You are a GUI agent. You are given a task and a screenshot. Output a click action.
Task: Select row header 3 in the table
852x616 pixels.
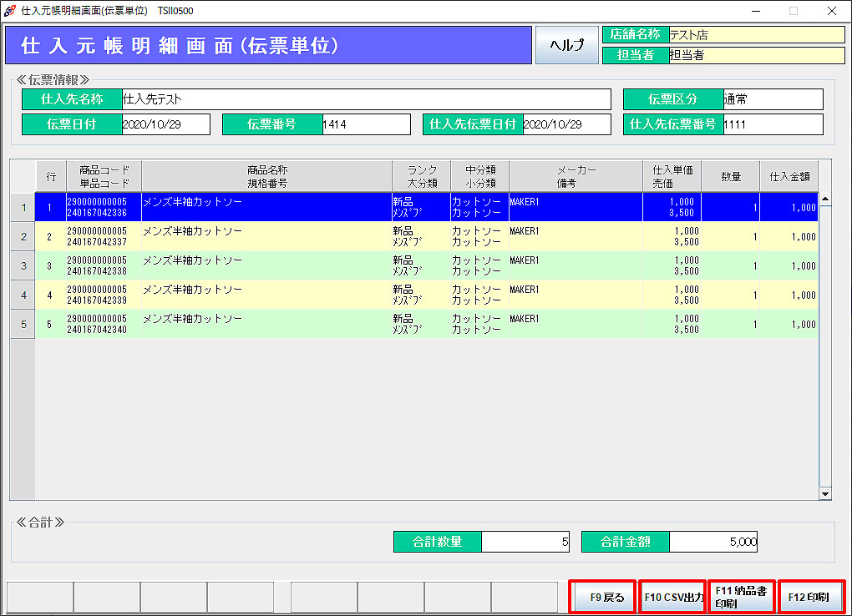(23, 266)
